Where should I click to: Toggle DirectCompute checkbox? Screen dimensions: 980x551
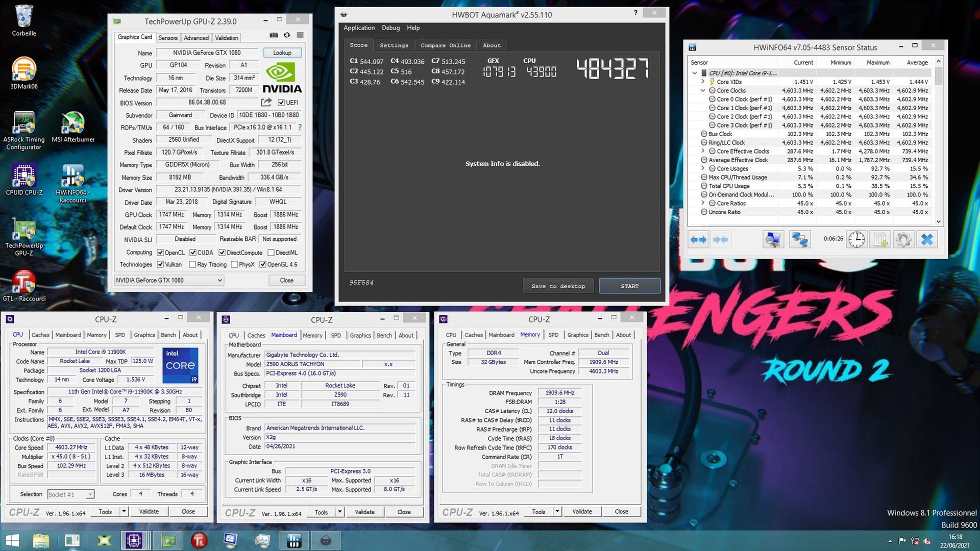coord(222,253)
